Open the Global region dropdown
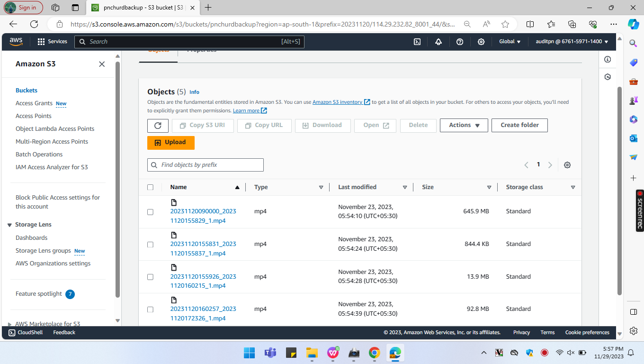This screenshot has width=644, height=364. coord(510,42)
